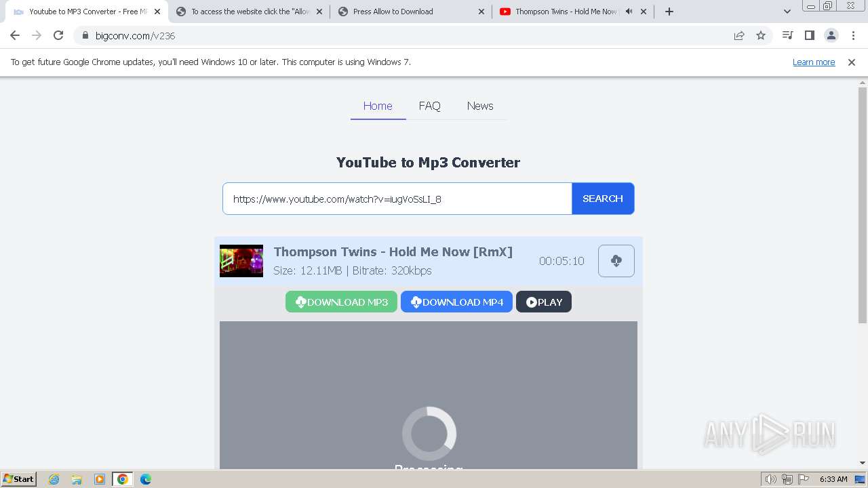Close the 'Press Allow to Download' tab
This screenshot has width=868, height=488.
click(x=481, y=12)
